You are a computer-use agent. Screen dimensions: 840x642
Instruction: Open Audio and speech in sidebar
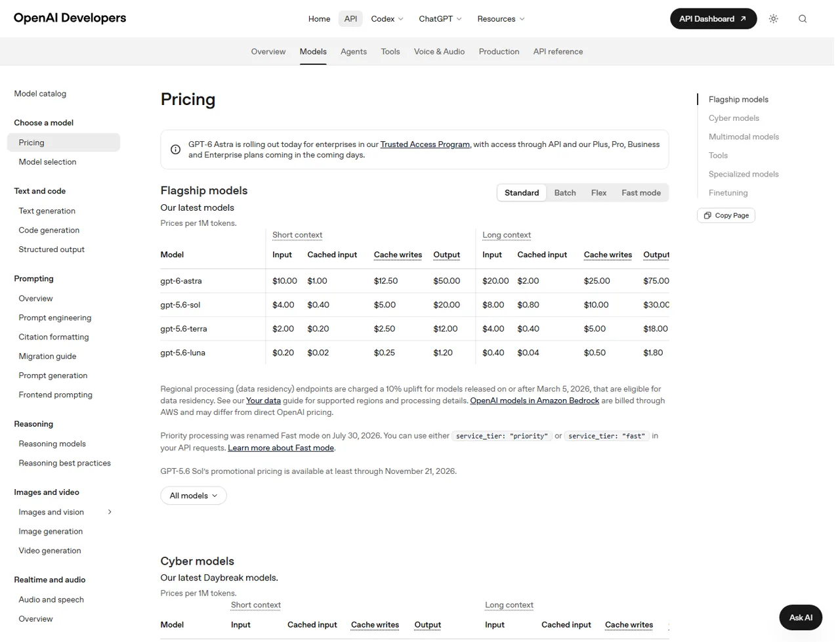pos(51,600)
